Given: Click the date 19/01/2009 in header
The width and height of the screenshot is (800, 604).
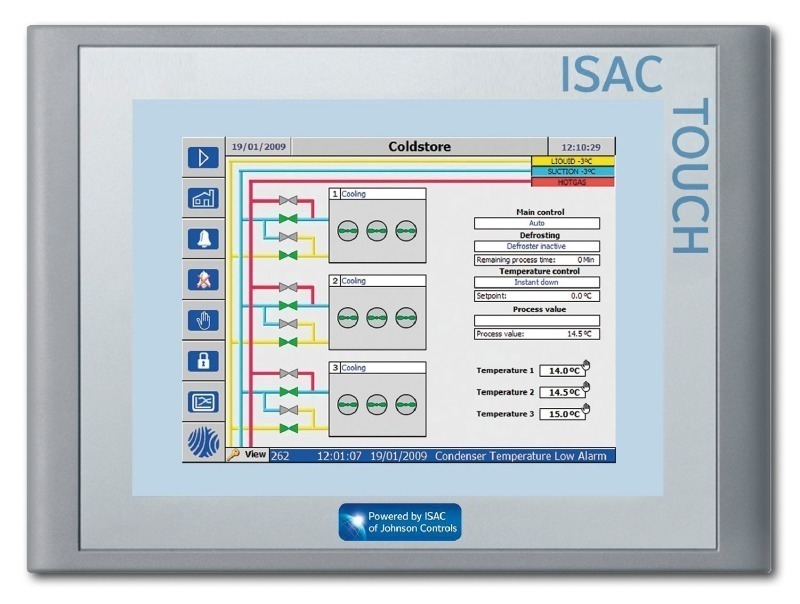Looking at the screenshot, I should click(x=259, y=147).
